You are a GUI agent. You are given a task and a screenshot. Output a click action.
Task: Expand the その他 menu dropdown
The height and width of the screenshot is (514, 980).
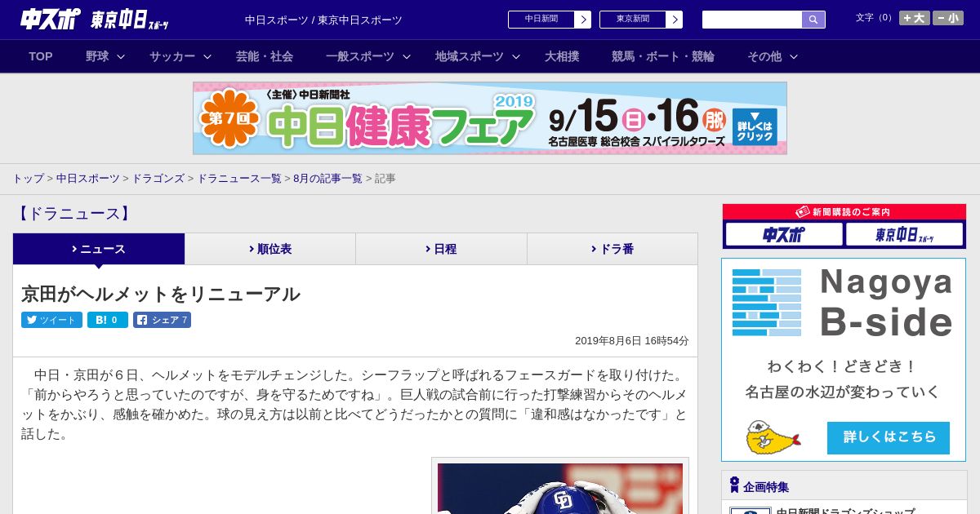point(772,56)
